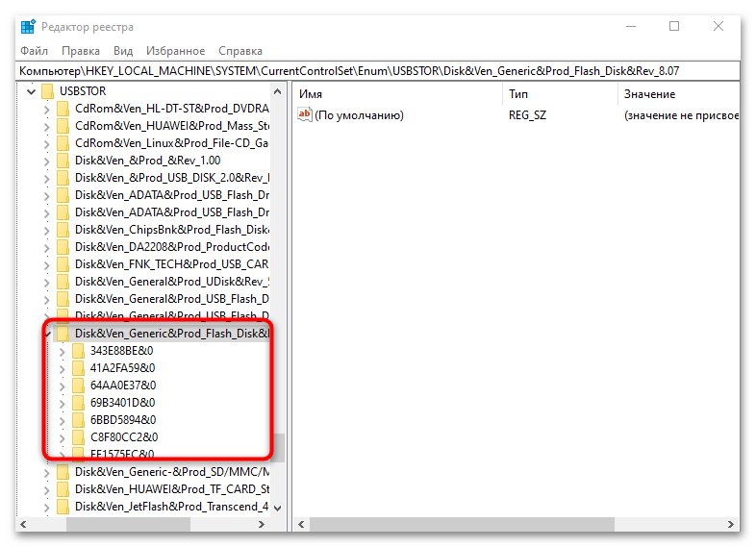Click folder icon of Disk&Ven_&Prod_USB_DISK_2.0&Rev

pyautogui.click(x=63, y=178)
